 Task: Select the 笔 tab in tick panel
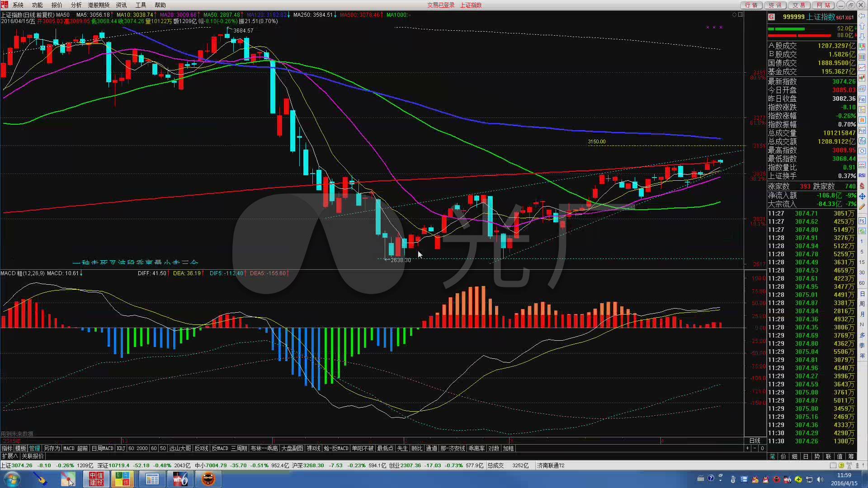click(x=772, y=456)
